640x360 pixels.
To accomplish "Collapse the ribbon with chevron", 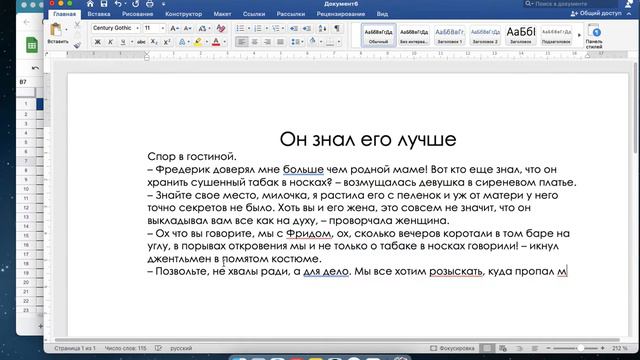I will (629, 13).
